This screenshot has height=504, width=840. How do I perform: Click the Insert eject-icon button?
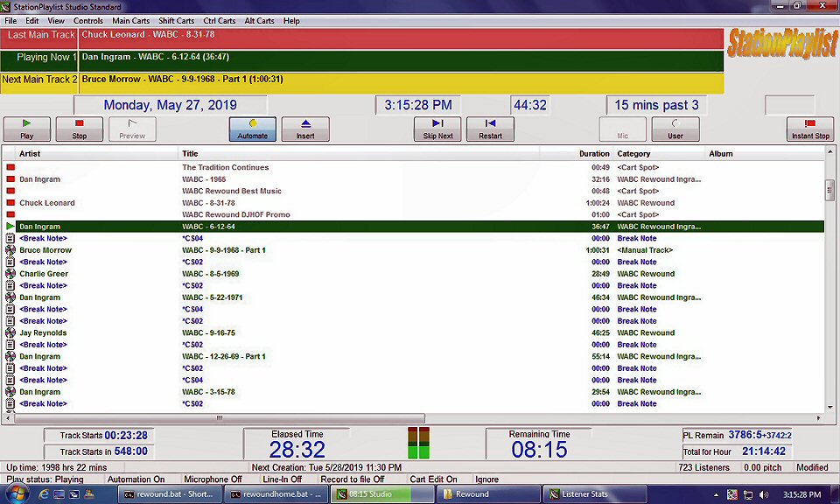(x=305, y=129)
